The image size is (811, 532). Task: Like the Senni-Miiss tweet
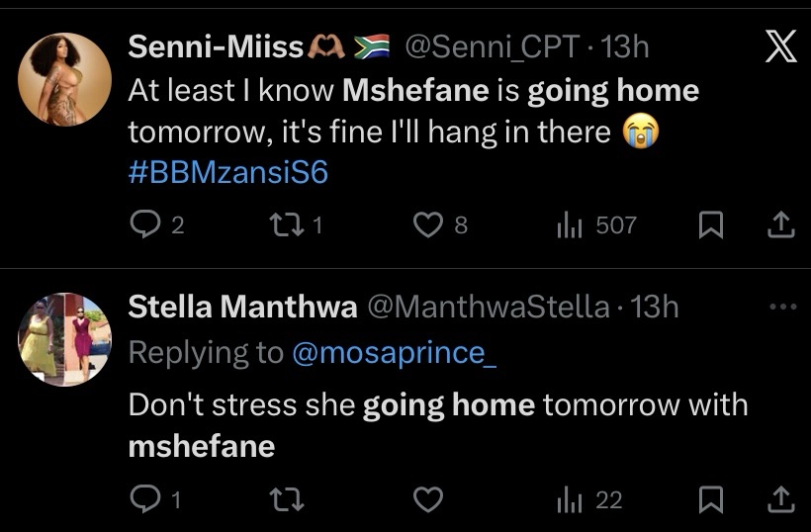[427, 225]
